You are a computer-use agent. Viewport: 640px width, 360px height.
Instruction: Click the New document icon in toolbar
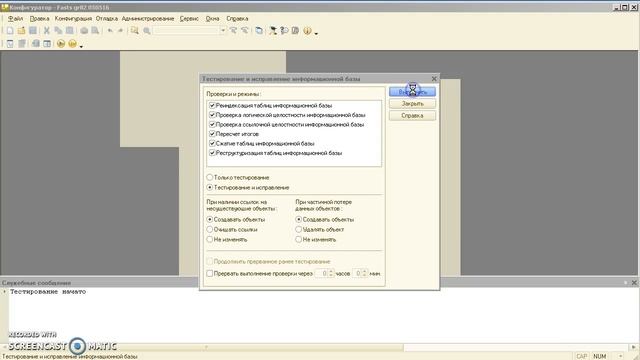(x=10, y=31)
